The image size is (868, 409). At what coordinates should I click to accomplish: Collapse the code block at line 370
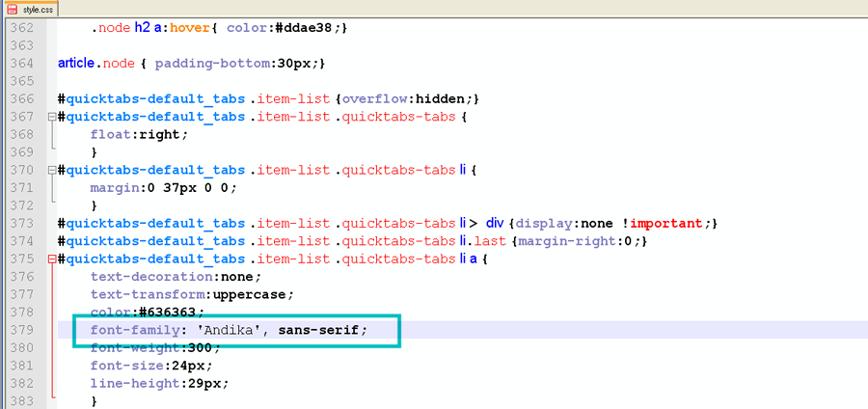tap(51, 170)
